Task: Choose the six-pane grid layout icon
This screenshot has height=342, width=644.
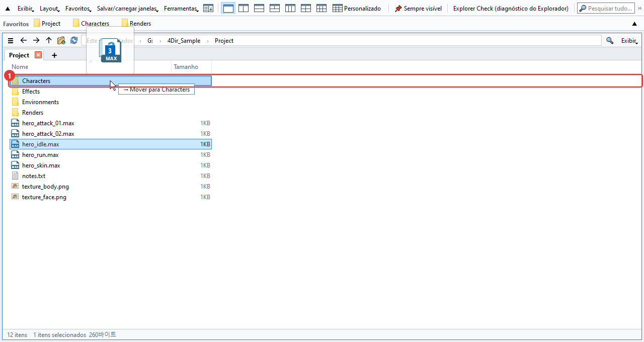Action: (321, 9)
